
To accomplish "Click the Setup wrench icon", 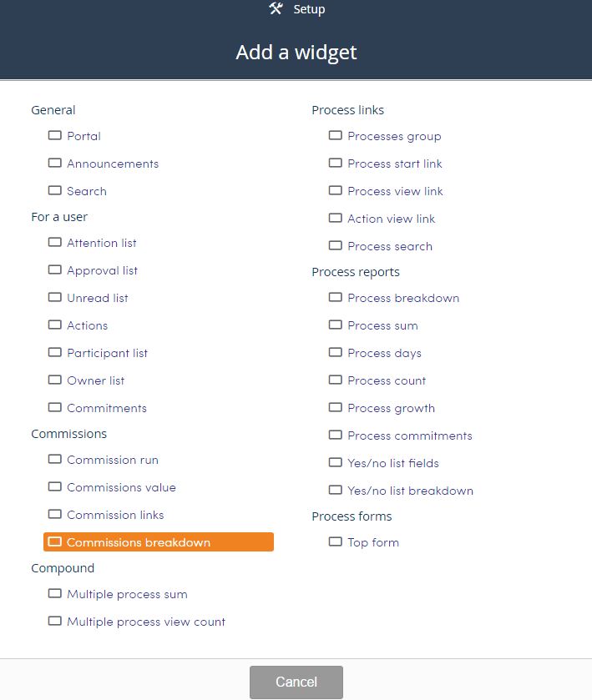I will (x=275, y=9).
